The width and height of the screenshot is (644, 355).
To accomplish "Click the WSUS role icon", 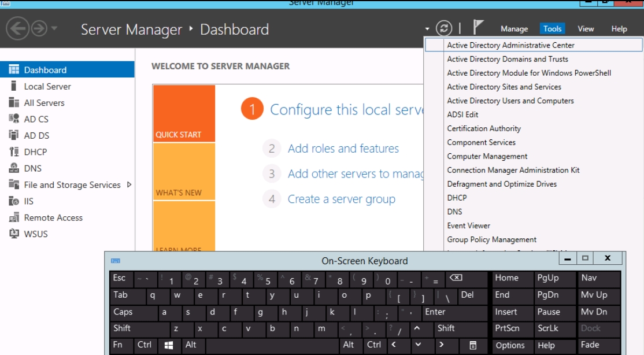I will (x=14, y=234).
